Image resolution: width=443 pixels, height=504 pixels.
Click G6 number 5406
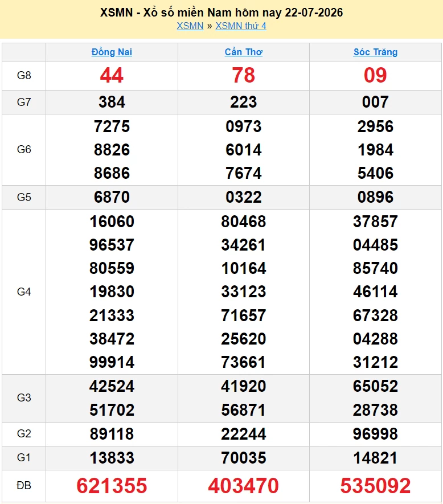click(375, 173)
